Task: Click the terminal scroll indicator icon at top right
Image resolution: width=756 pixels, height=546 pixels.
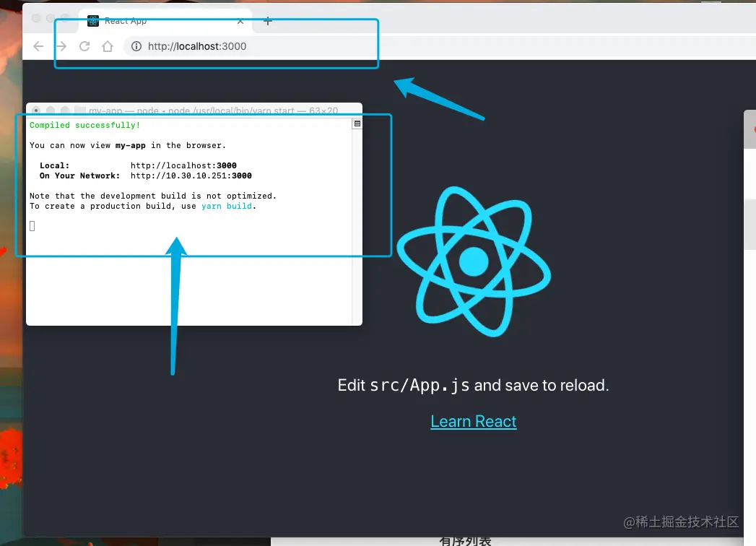Action: 357,124
